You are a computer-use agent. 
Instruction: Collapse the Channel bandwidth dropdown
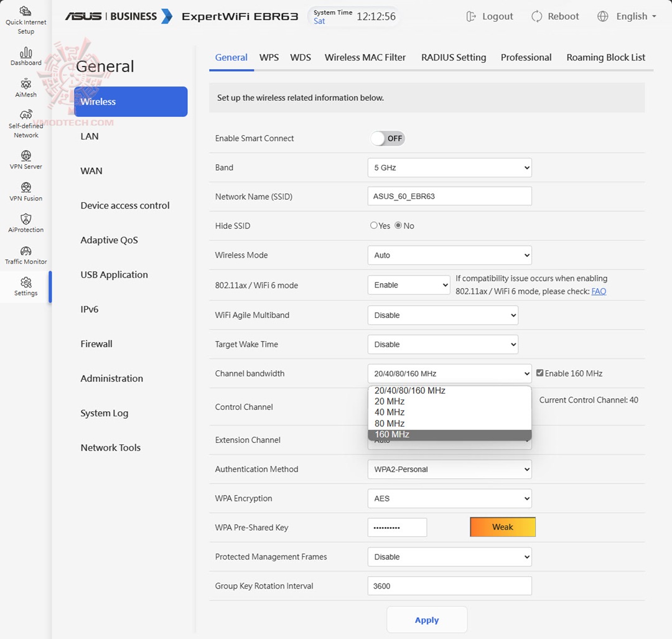tap(450, 373)
